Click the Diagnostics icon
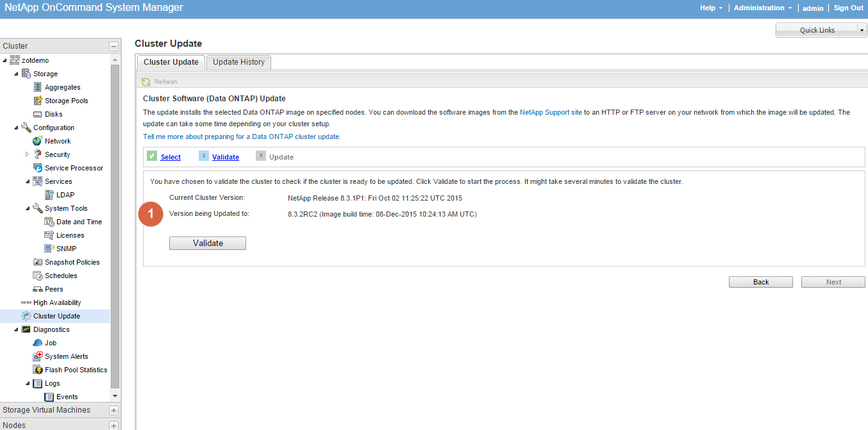Image resolution: width=868 pixels, height=430 pixels. coord(26,329)
